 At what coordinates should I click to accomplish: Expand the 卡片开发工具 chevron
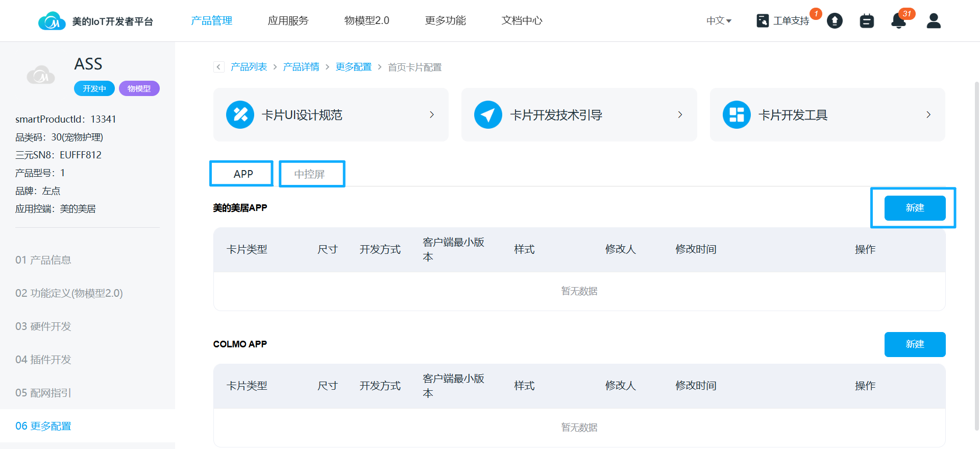point(928,115)
